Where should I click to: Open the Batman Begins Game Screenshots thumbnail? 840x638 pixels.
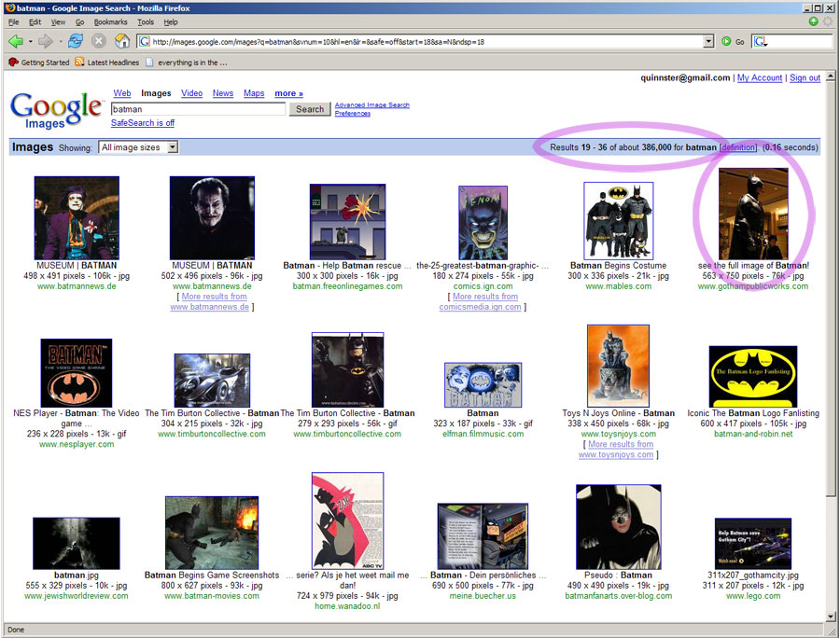click(x=212, y=534)
